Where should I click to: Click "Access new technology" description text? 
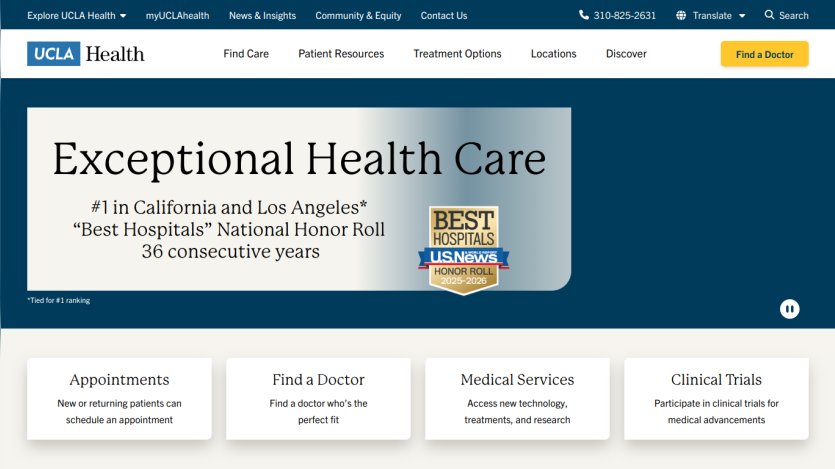pyautogui.click(x=517, y=412)
